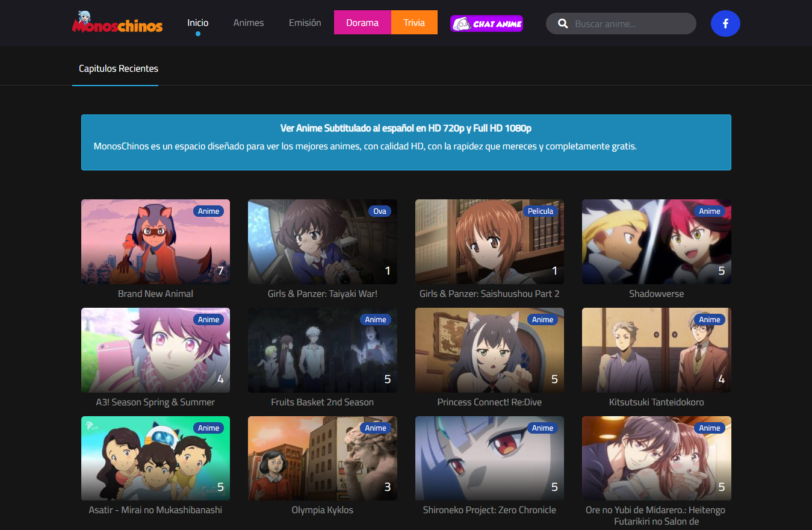Click Anime badge on Princess Connect! Re:Dive
The height and width of the screenshot is (530, 812).
(542, 320)
